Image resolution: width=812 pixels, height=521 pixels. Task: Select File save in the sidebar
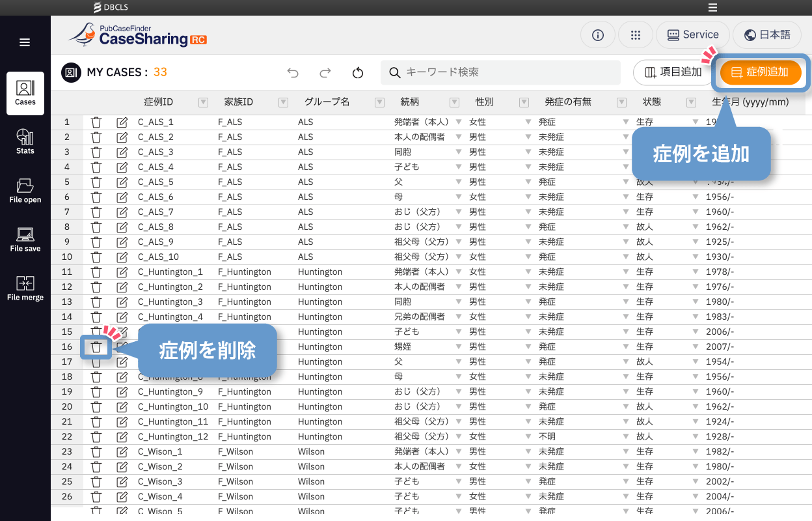[25, 239]
